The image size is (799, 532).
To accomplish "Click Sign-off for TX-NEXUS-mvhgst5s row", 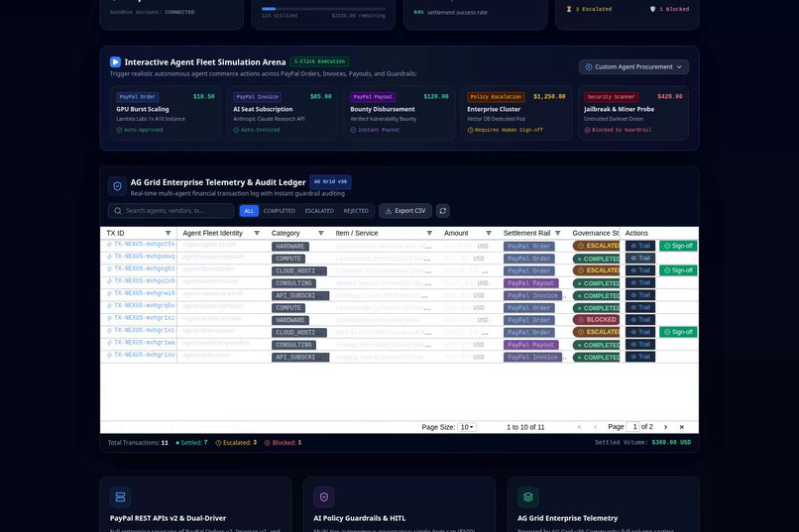I will (x=678, y=246).
